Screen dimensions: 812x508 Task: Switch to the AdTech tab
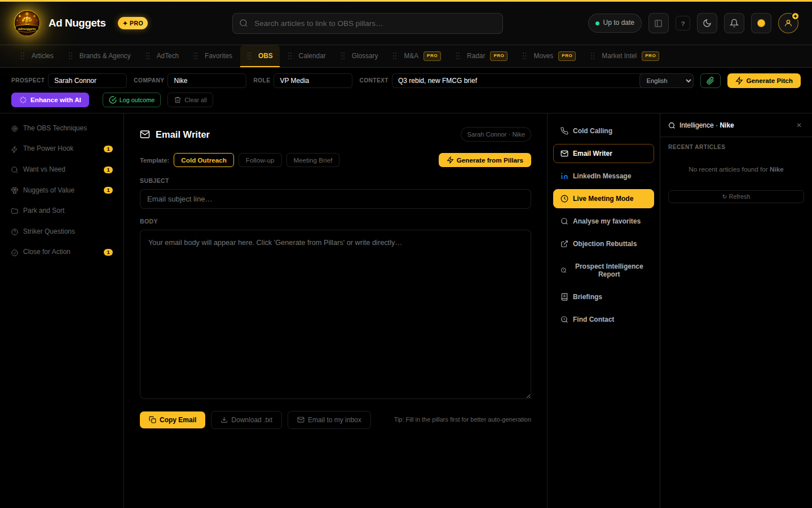click(x=162, y=56)
